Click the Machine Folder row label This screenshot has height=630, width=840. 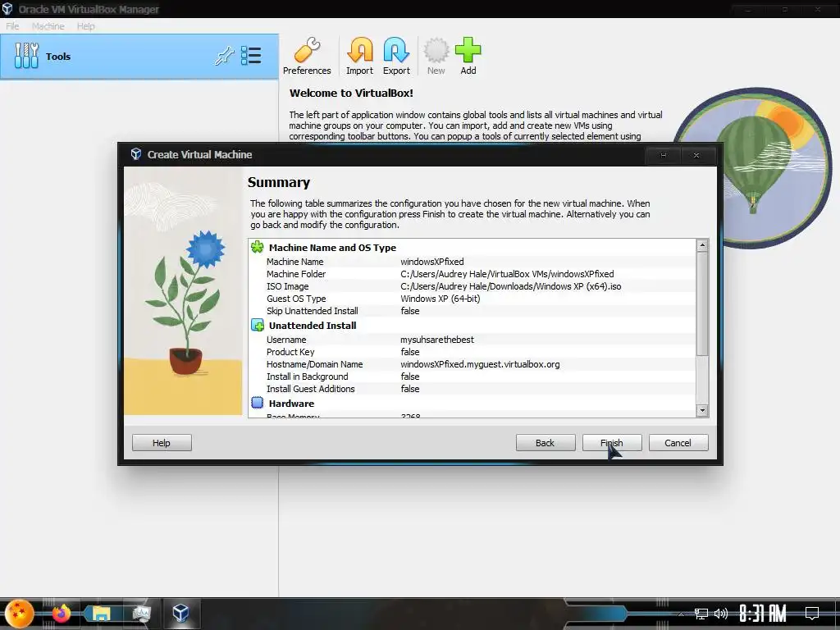(x=296, y=274)
